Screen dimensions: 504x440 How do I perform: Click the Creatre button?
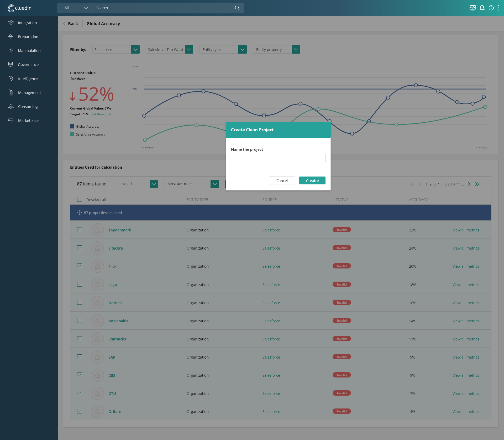[312, 180]
